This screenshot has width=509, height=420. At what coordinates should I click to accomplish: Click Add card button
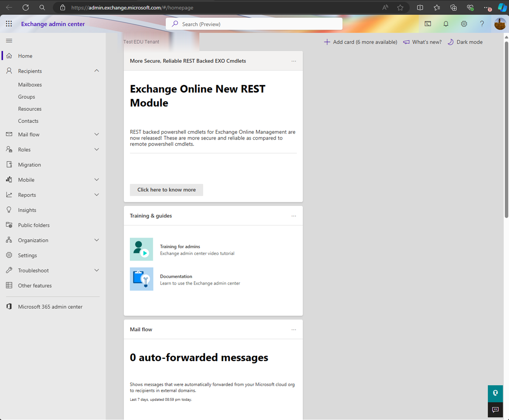361,42
